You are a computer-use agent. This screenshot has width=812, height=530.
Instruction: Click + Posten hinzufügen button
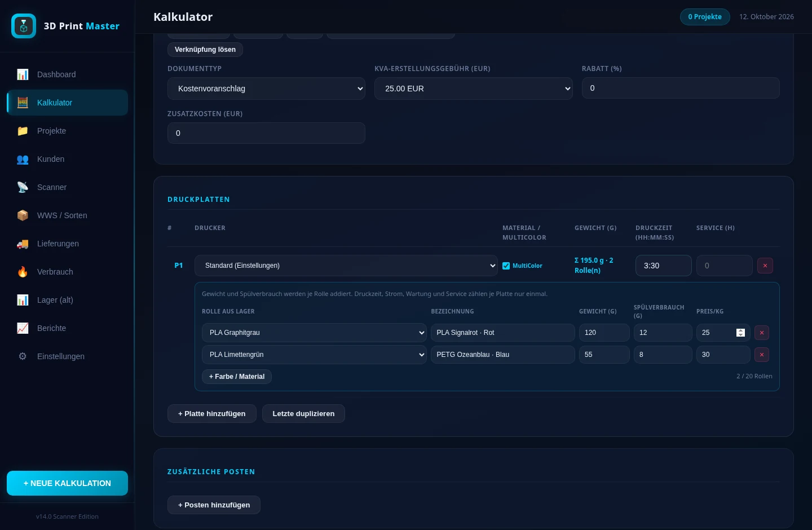pos(214,505)
